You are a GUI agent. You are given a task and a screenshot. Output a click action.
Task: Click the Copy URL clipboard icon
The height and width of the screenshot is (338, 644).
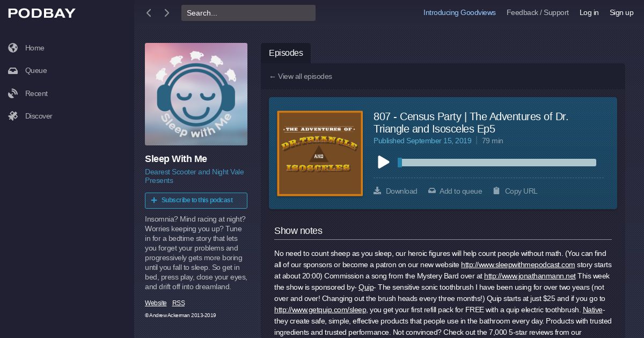496,190
